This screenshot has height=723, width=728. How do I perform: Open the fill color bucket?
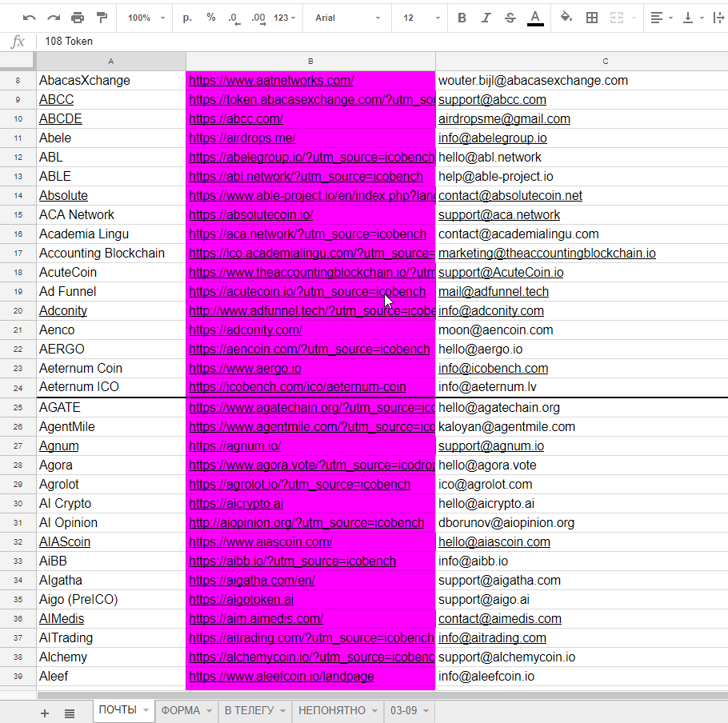566,17
